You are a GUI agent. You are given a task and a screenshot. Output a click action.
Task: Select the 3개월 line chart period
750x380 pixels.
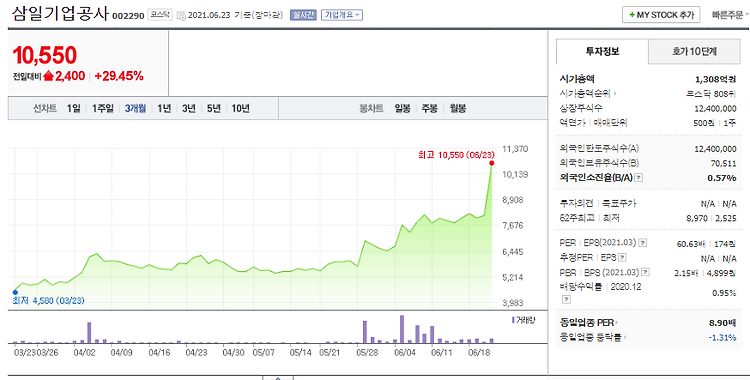click(x=135, y=109)
